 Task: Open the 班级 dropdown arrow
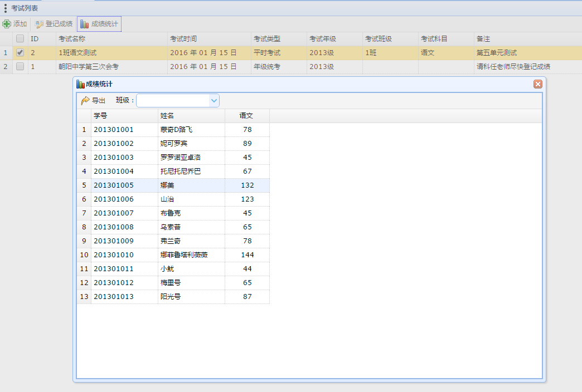click(x=214, y=100)
